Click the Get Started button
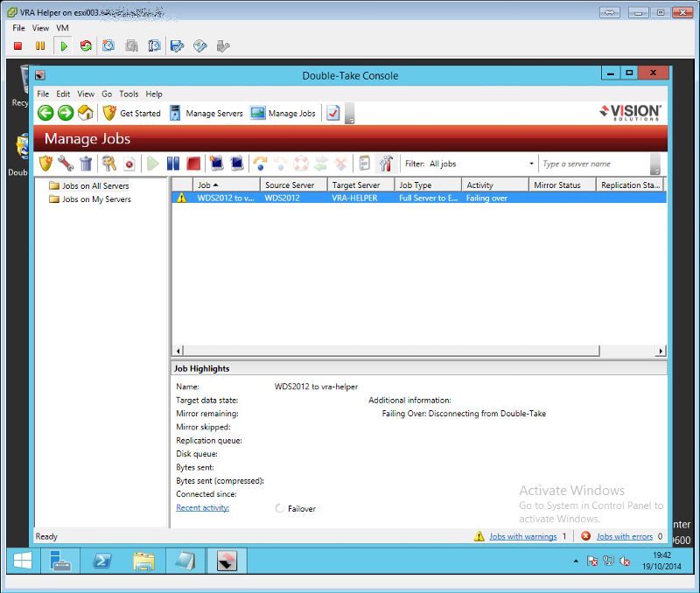 pyautogui.click(x=132, y=114)
